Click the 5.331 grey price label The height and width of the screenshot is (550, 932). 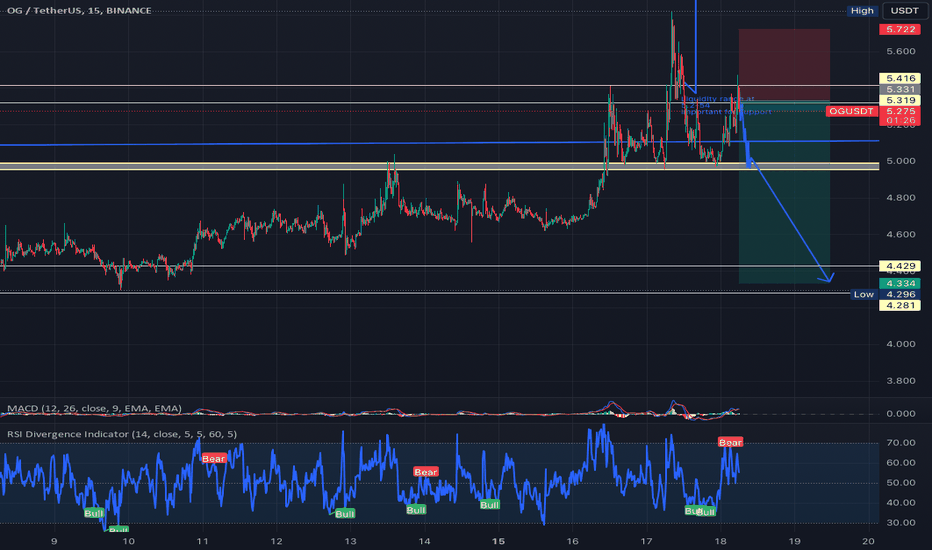pyautogui.click(x=899, y=89)
